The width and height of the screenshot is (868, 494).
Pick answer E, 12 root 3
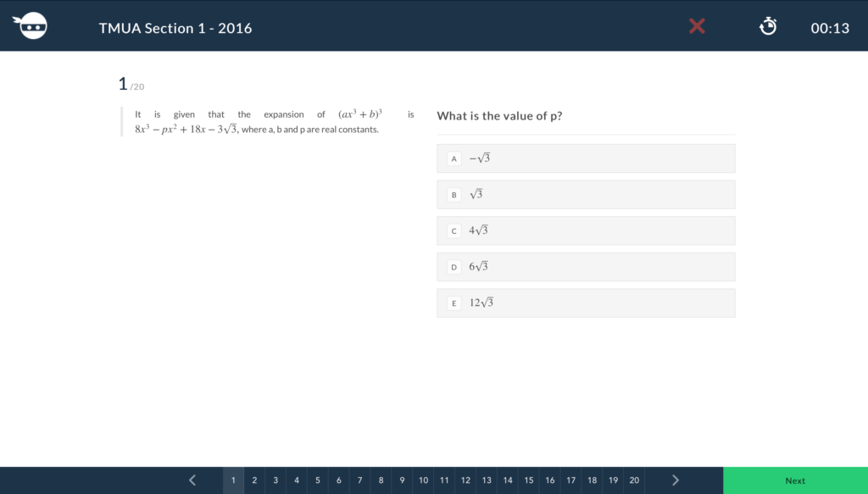click(586, 303)
